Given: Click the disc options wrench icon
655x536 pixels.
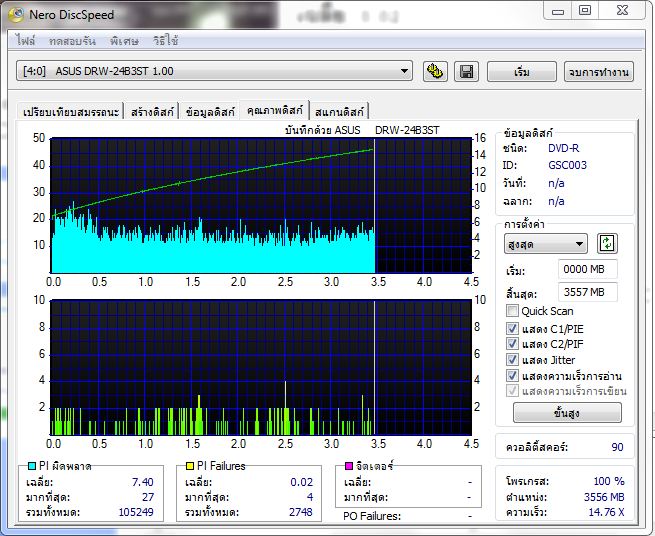Looking at the screenshot, I should (435, 71).
